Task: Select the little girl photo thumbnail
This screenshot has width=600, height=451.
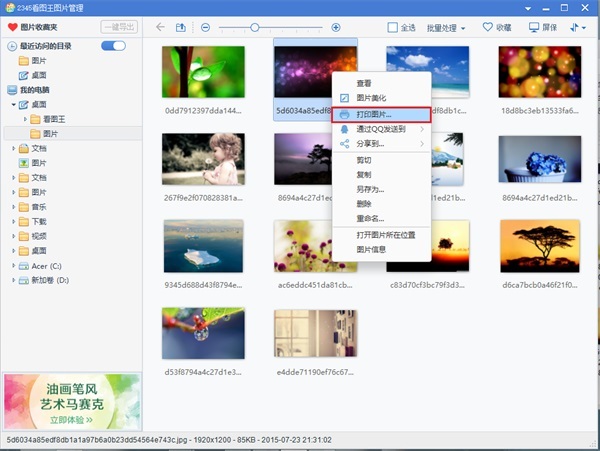Action: pyautogui.click(x=203, y=159)
